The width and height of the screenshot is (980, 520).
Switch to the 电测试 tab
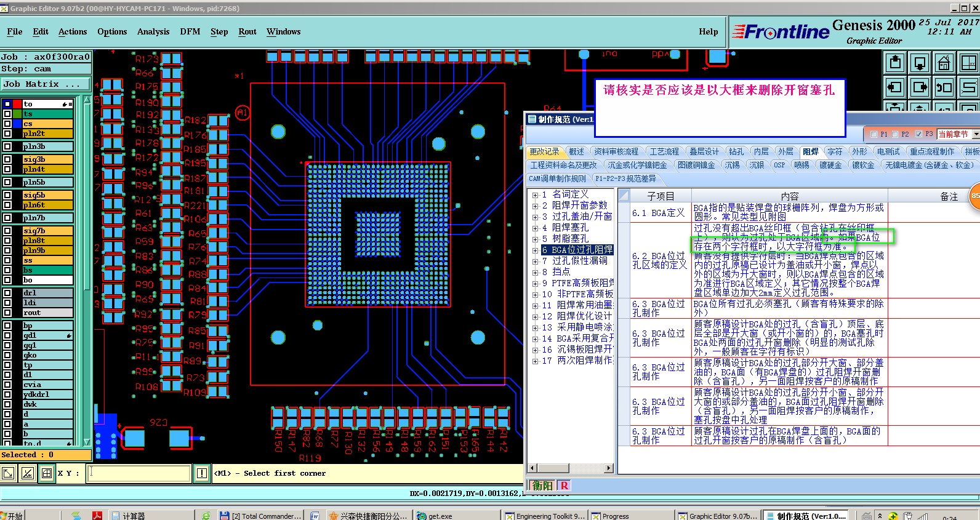(888, 151)
